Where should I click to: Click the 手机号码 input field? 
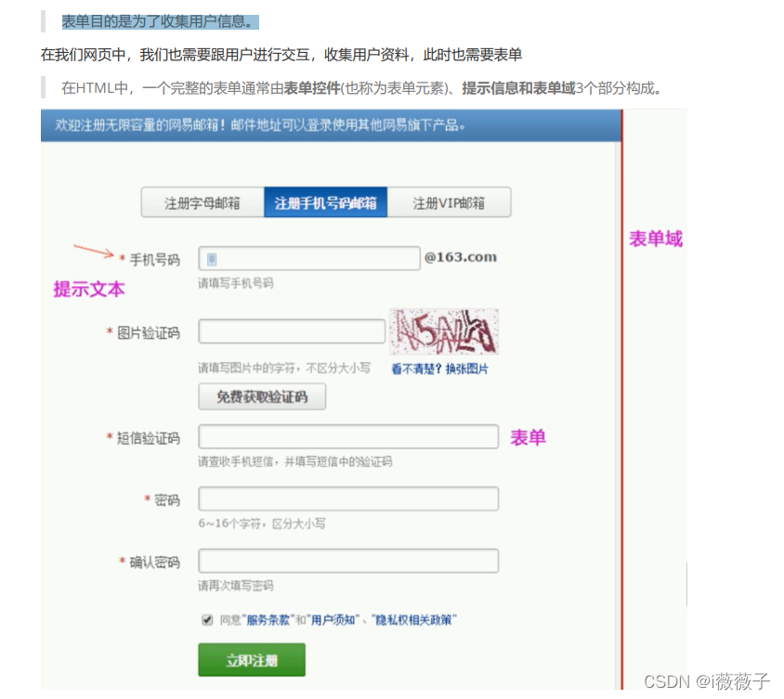click(309, 258)
